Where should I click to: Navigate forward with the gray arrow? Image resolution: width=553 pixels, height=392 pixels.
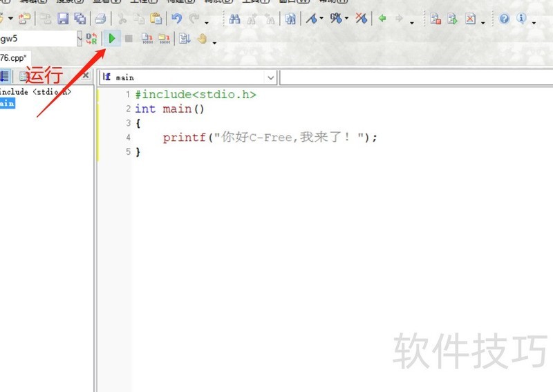(399, 19)
